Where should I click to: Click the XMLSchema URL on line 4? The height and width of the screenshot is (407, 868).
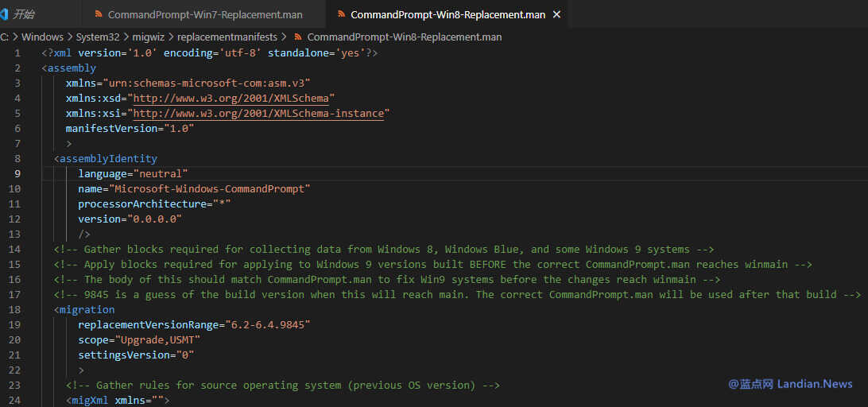pos(231,99)
